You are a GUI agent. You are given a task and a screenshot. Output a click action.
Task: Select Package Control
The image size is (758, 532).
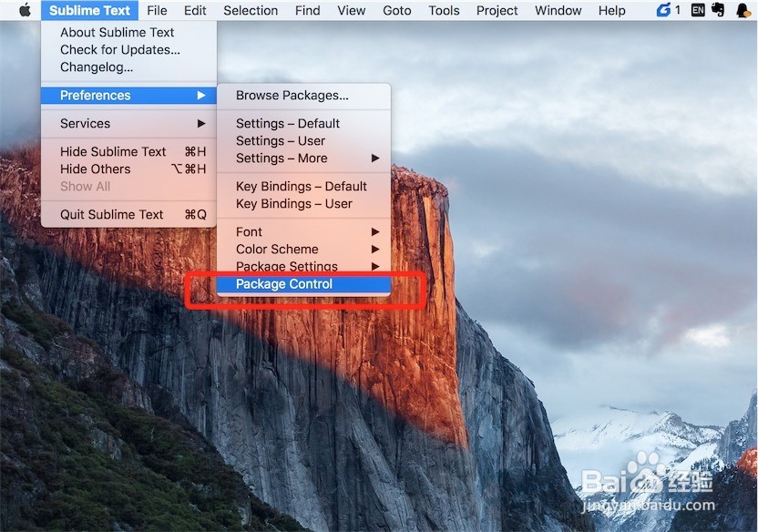pos(282,283)
